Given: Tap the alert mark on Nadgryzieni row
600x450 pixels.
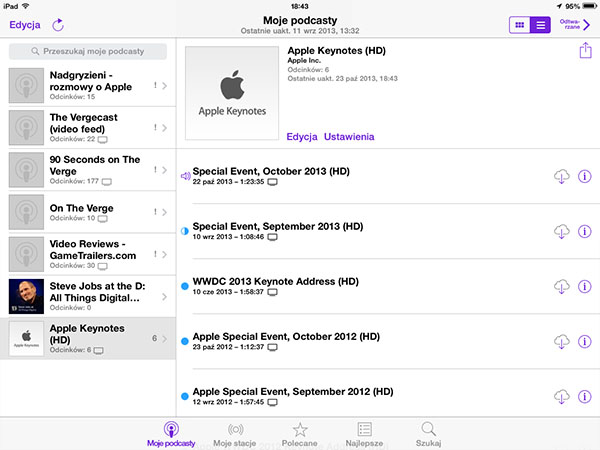Looking at the screenshot, I should (155, 85).
